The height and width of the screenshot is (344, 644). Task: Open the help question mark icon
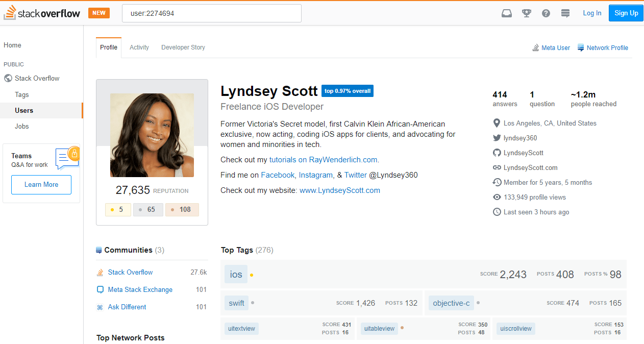[x=546, y=13]
